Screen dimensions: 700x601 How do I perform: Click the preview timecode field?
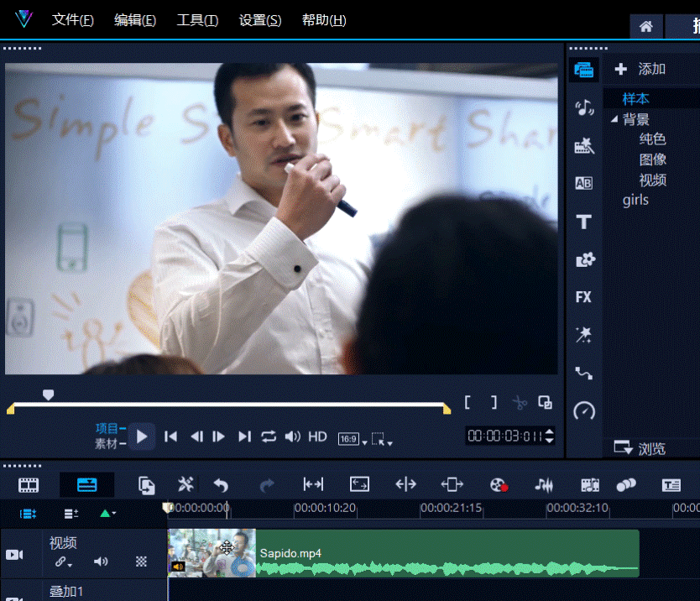pyautogui.click(x=504, y=436)
